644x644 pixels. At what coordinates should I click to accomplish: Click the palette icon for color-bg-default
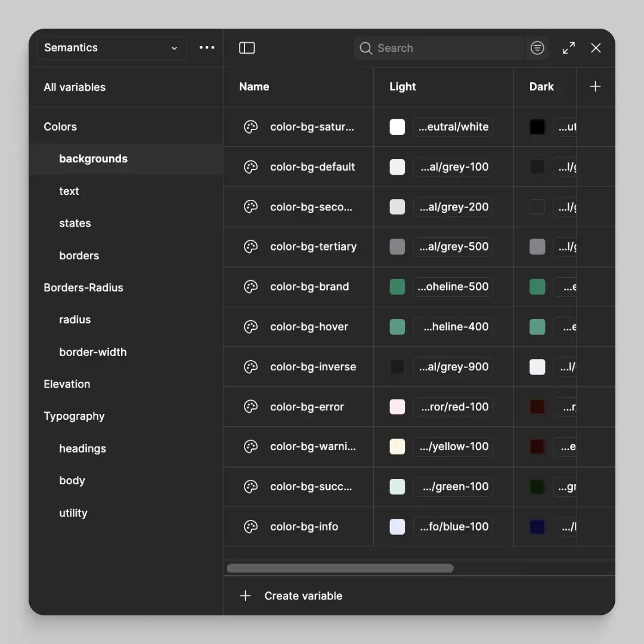(x=250, y=167)
